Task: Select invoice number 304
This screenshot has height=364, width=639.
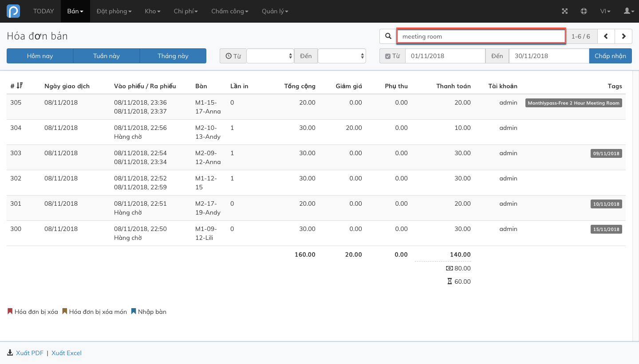Action: [x=16, y=128]
